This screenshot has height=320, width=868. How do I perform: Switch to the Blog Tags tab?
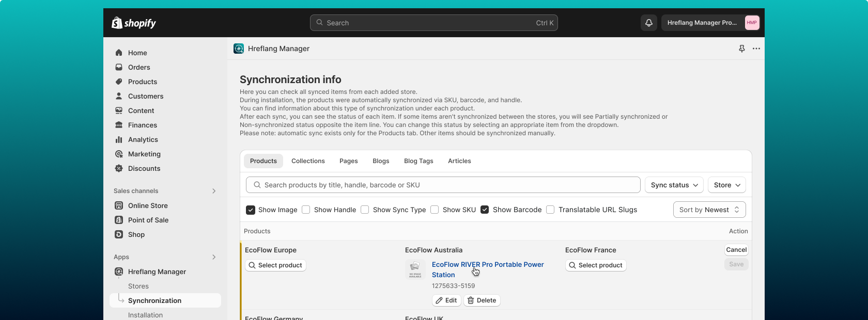[419, 161]
